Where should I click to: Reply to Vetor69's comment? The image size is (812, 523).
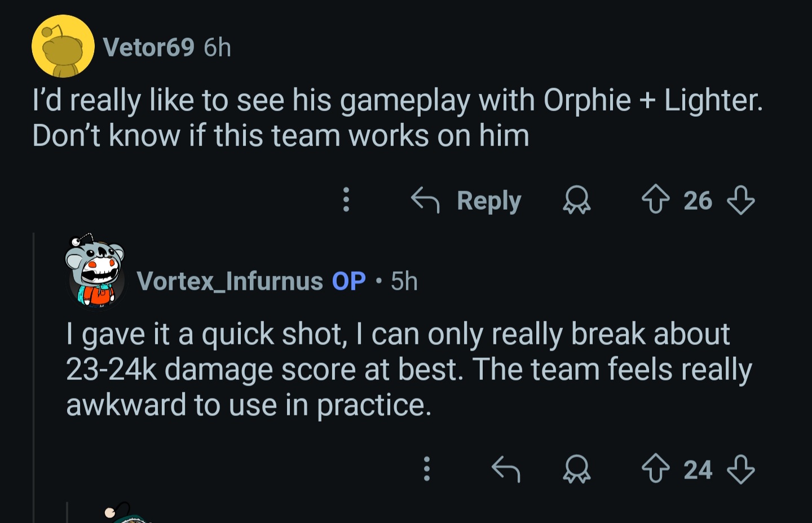467,200
